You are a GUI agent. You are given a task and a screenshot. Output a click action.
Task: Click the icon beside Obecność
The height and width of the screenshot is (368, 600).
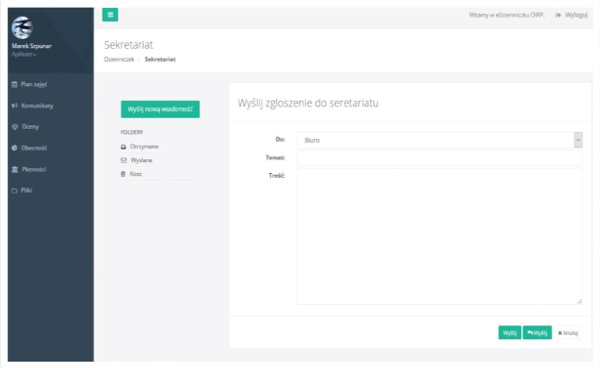click(15, 148)
